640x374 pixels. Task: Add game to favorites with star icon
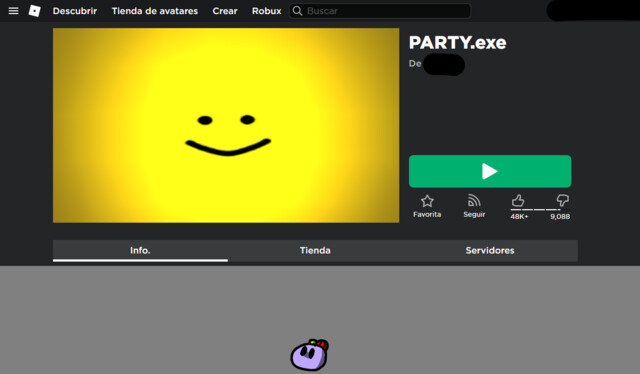tap(427, 201)
